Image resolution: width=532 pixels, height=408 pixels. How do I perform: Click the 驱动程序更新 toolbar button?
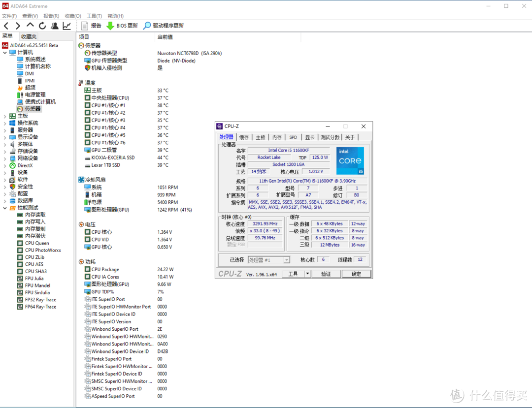tap(164, 26)
